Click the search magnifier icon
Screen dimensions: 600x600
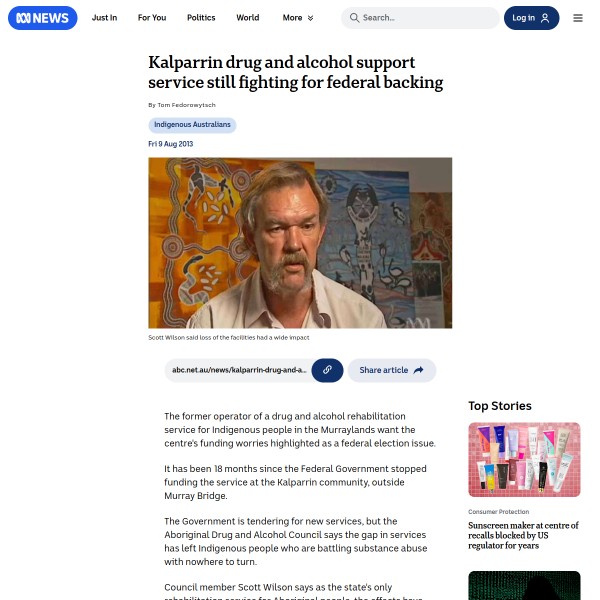[x=354, y=18]
